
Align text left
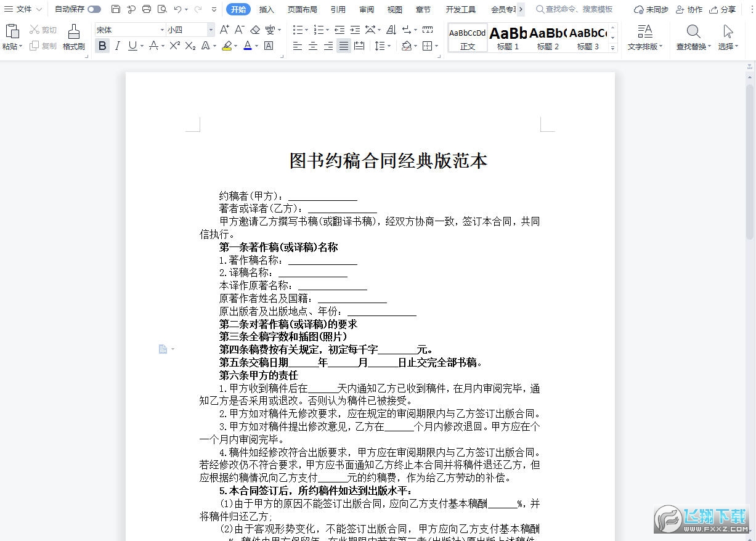point(298,46)
